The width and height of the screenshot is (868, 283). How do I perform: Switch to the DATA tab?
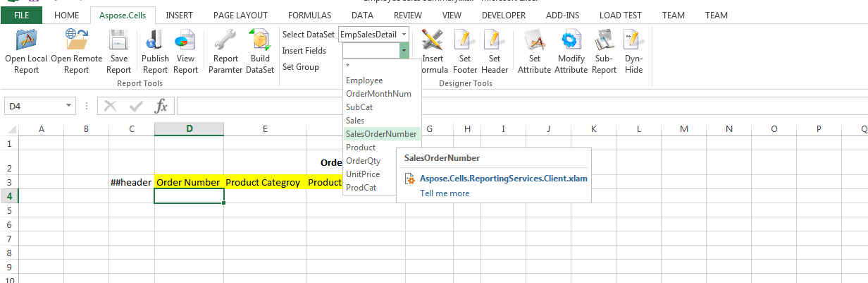(x=362, y=15)
